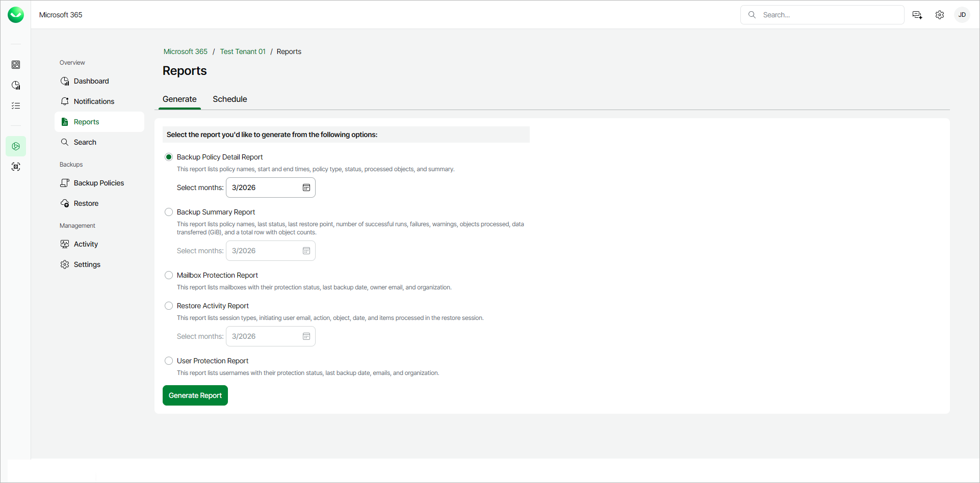
Task: Click the Veeam logo icon at top left
Action: click(16, 15)
